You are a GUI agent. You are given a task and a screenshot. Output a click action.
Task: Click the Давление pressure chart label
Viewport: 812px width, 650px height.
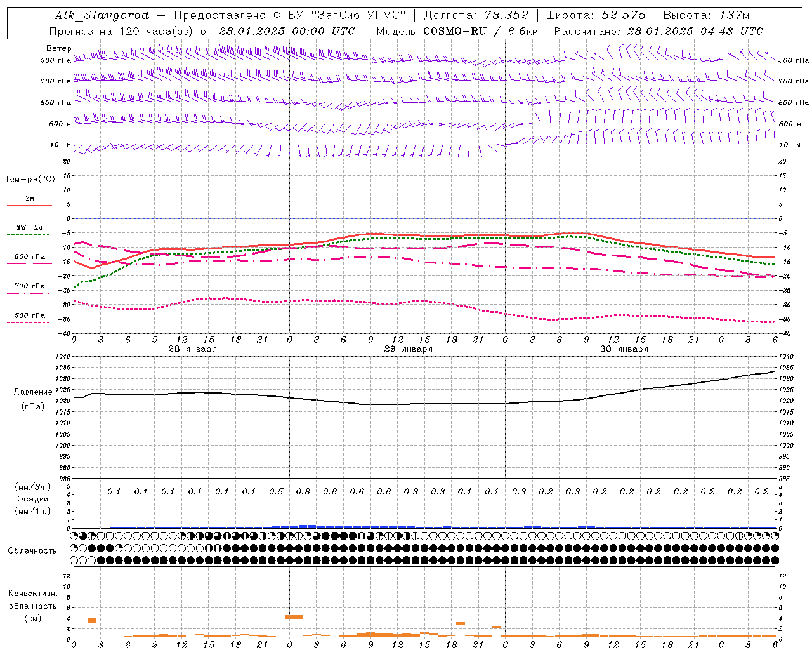click(32, 392)
